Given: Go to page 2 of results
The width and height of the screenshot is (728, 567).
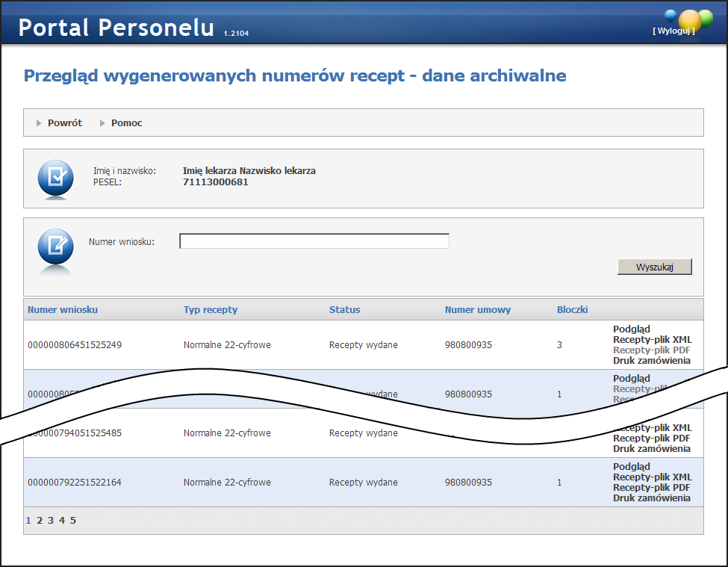Looking at the screenshot, I should [40, 521].
